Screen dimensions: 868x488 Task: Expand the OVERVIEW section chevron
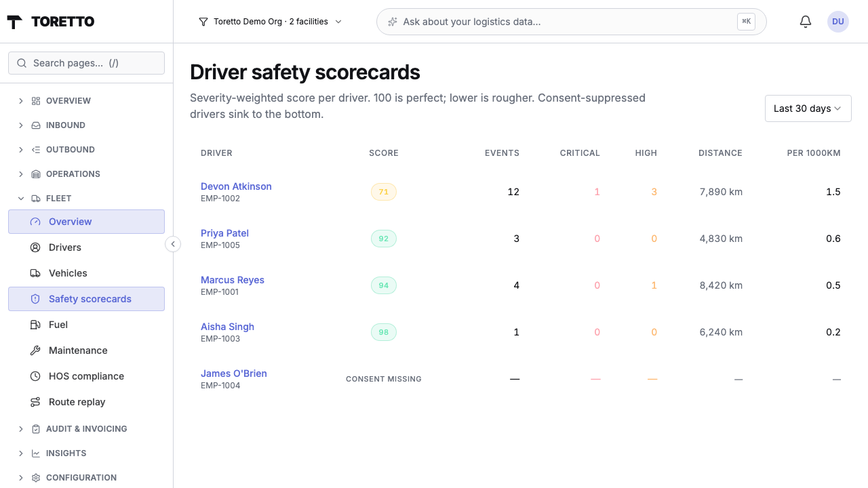(20, 101)
